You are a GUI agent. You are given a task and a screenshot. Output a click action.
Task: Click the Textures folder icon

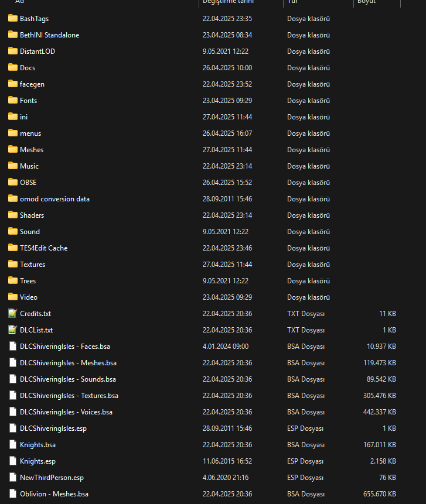13,264
